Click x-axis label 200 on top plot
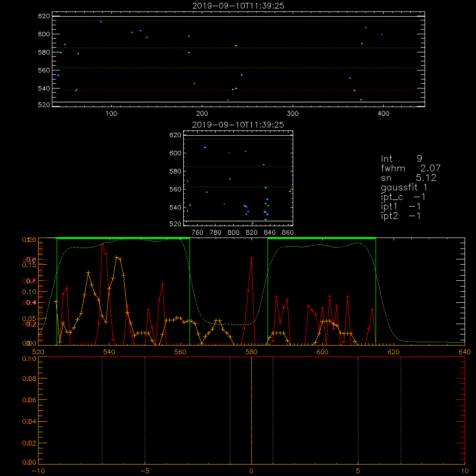This screenshot has width=476, height=476. [202, 114]
